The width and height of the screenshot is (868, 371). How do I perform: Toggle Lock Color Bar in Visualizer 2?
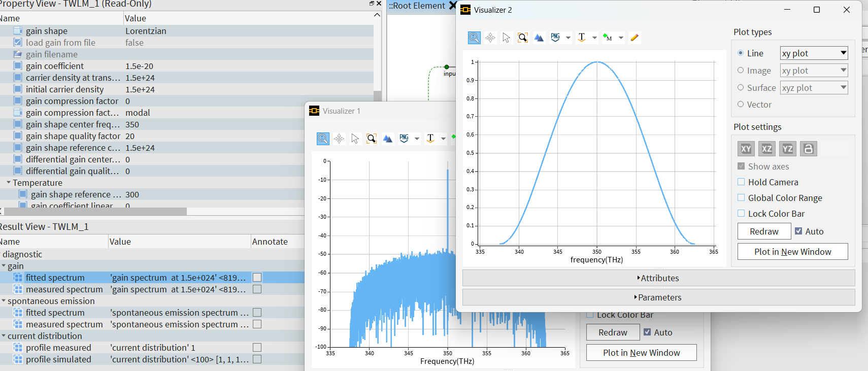point(741,213)
